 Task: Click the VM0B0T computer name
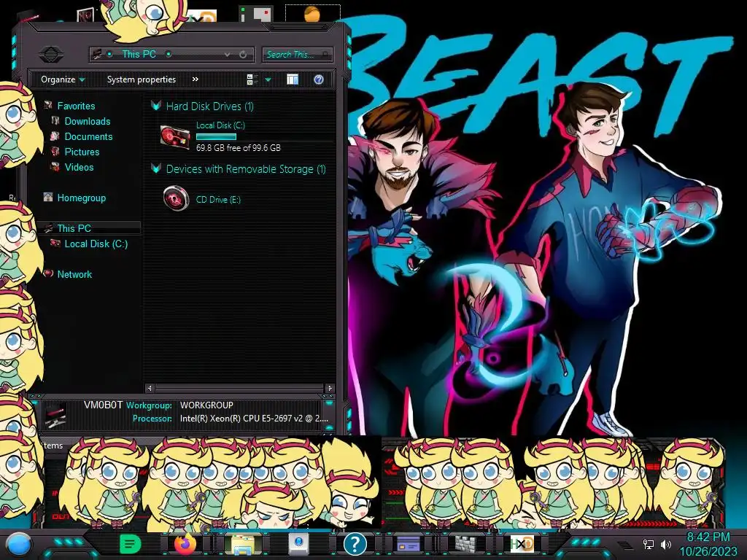click(x=103, y=405)
